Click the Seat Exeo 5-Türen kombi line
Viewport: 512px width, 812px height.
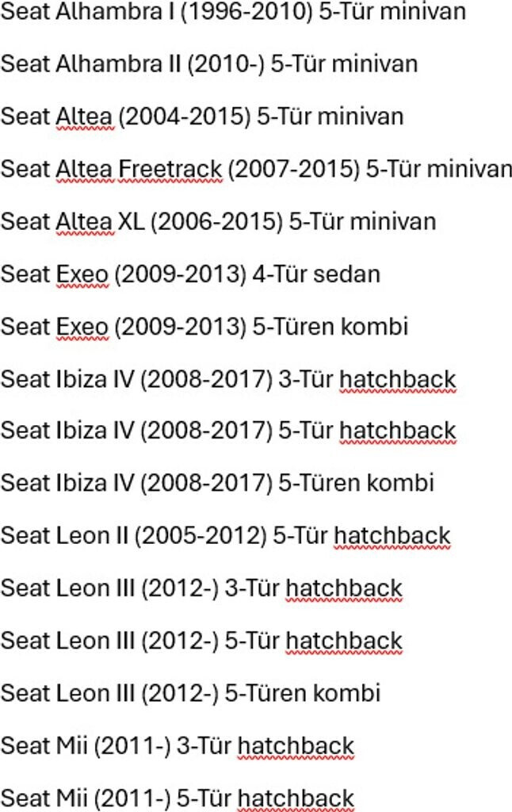204,326
